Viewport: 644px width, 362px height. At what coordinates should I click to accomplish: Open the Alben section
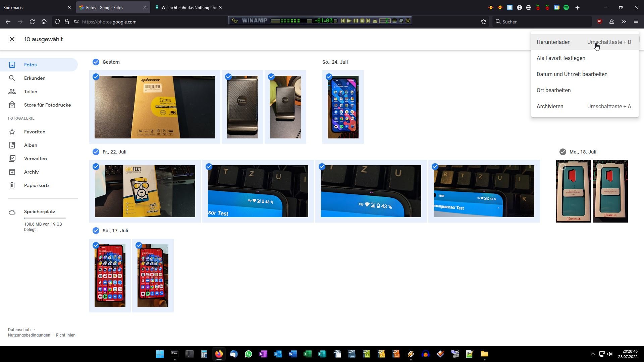tap(30, 145)
